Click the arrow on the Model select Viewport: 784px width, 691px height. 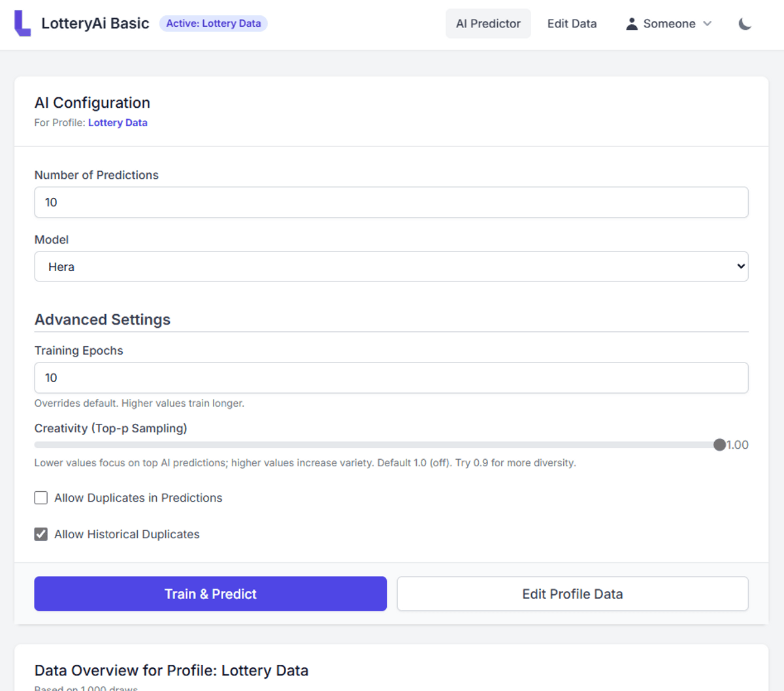(740, 266)
